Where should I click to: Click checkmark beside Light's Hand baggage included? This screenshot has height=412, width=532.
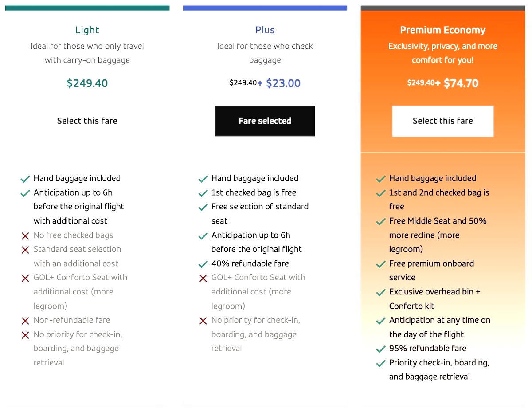coord(25,179)
